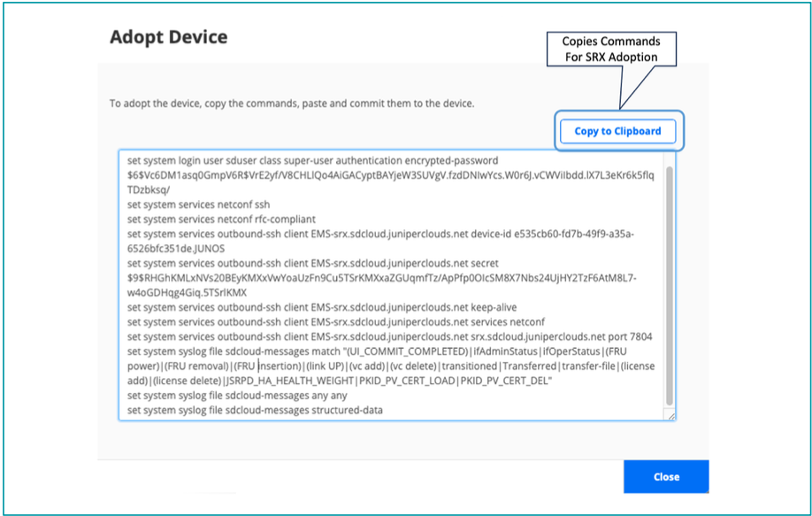Click the secret hash starting with $9$RHGh
Image resolution: width=812 pixels, height=516 pixels.
[x=380, y=278]
